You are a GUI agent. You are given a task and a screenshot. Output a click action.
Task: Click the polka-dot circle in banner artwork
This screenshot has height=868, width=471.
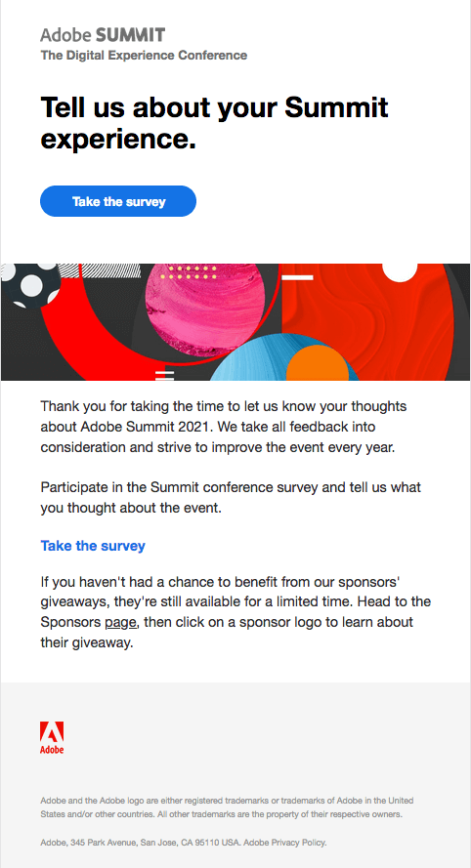30,285
